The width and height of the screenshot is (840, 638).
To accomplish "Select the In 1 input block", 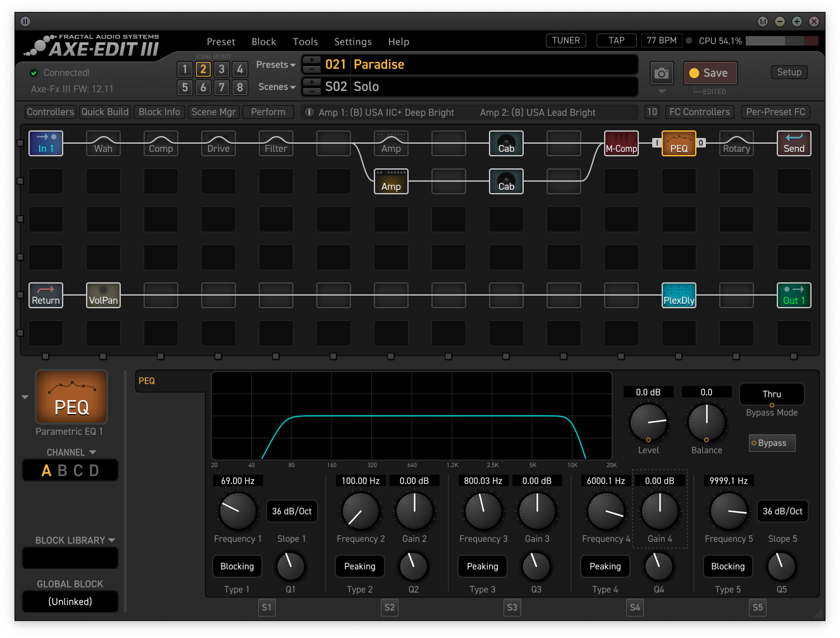I will click(x=46, y=143).
